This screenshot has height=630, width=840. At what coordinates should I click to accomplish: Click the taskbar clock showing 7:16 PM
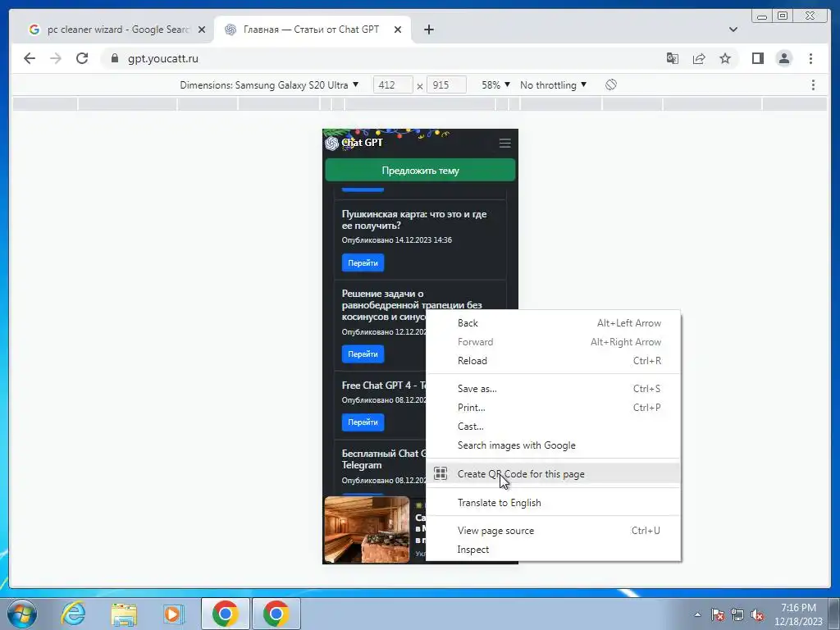click(798, 614)
